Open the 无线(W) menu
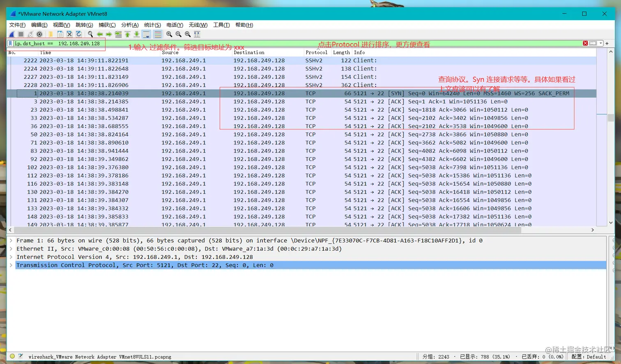The width and height of the screenshot is (621, 364). (198, 25)
